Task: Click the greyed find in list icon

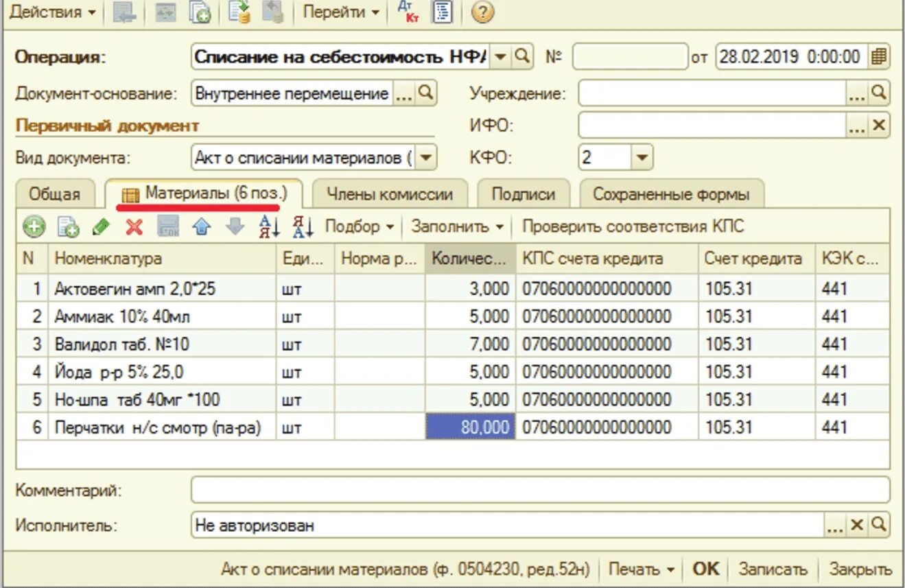Action: click(166, 13)
